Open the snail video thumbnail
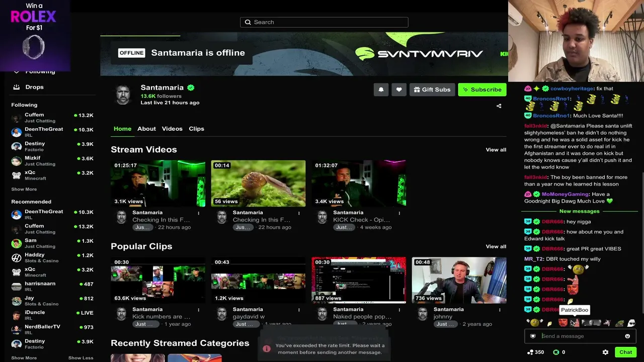The width and height of the screenshot is (644, 362). click(x=258, y=184)
